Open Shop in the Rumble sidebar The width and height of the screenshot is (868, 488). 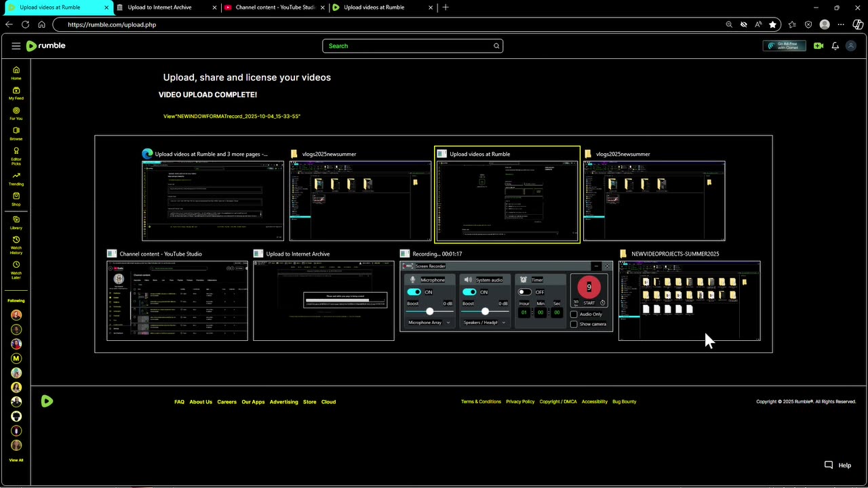coord(16,199)
